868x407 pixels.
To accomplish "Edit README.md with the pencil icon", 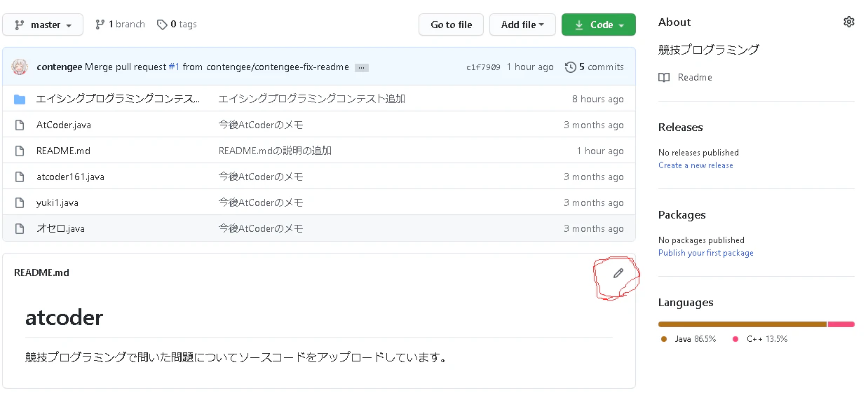I will [618, 273].
